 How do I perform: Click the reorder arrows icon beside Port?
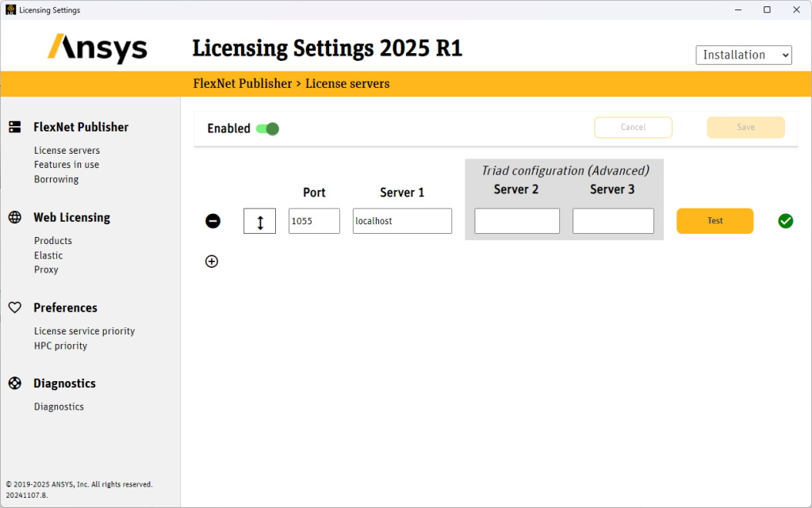[x=259, y=220]
